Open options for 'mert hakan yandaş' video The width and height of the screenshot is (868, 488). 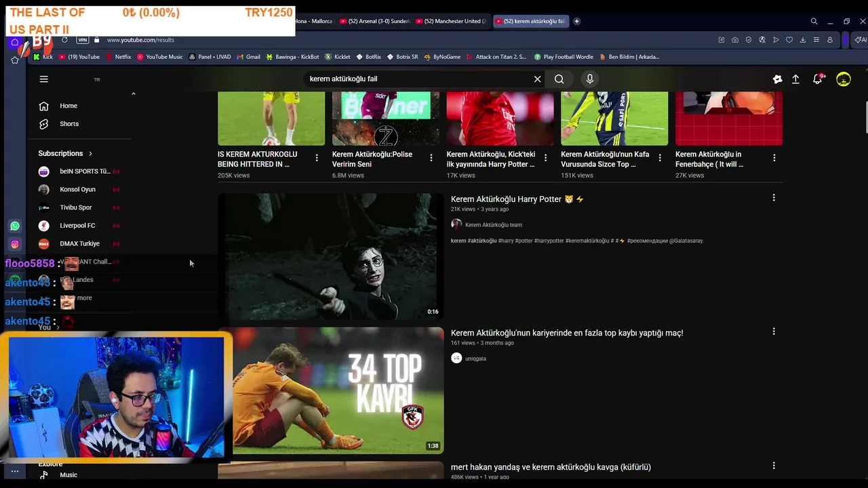[x=774, y=466]
